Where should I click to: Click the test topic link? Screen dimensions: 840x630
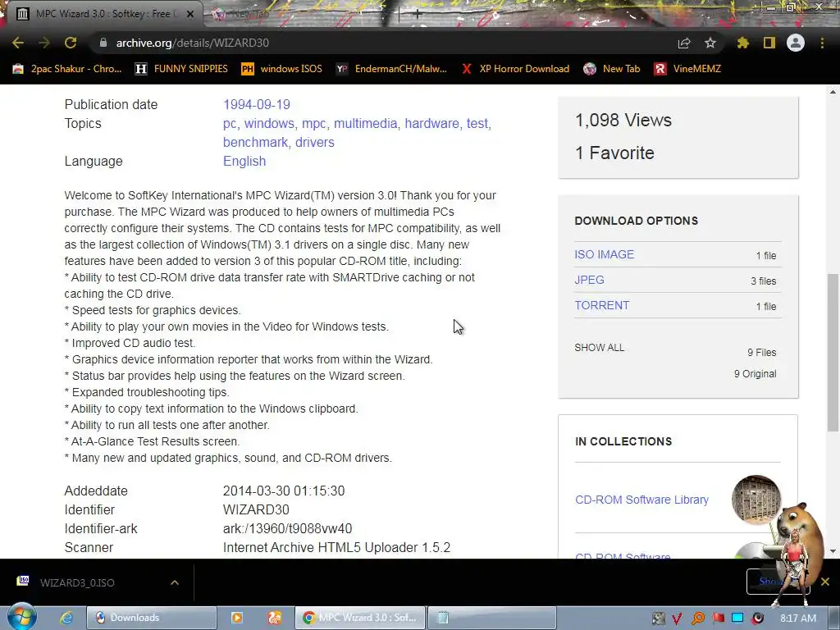(477, 123)
